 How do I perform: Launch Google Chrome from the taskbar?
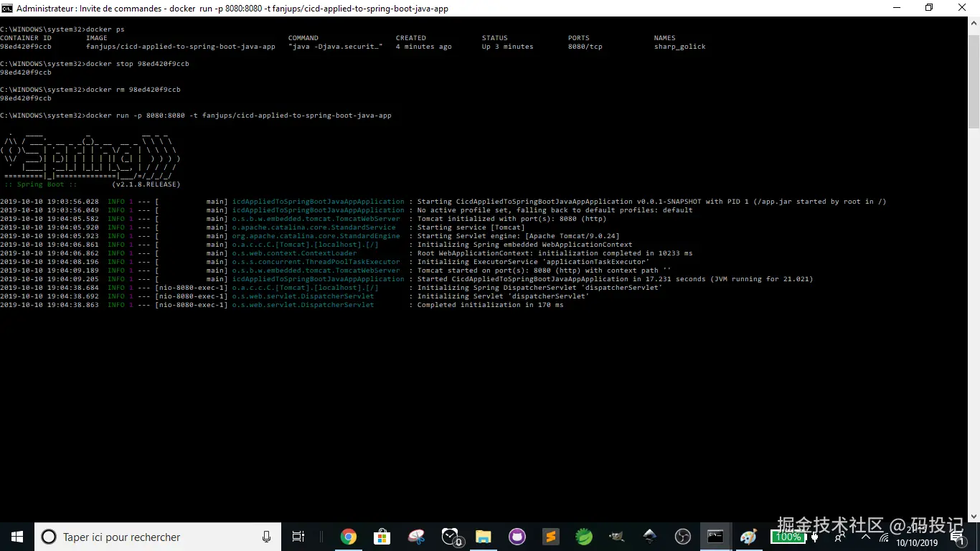click(x=349, y=537)
